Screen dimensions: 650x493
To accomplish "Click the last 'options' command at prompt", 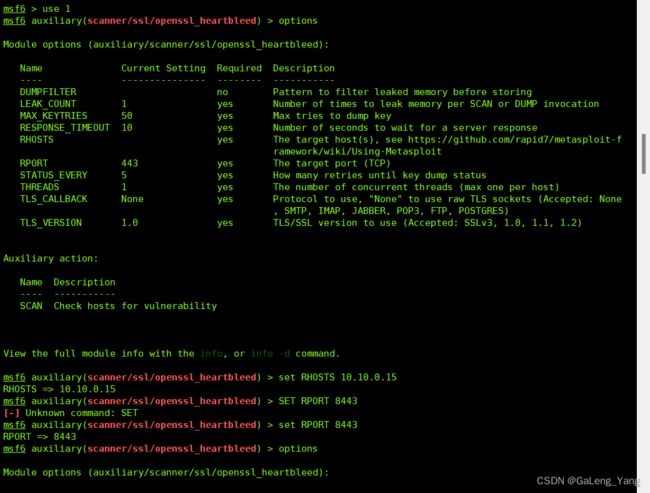I will [298, 449].
